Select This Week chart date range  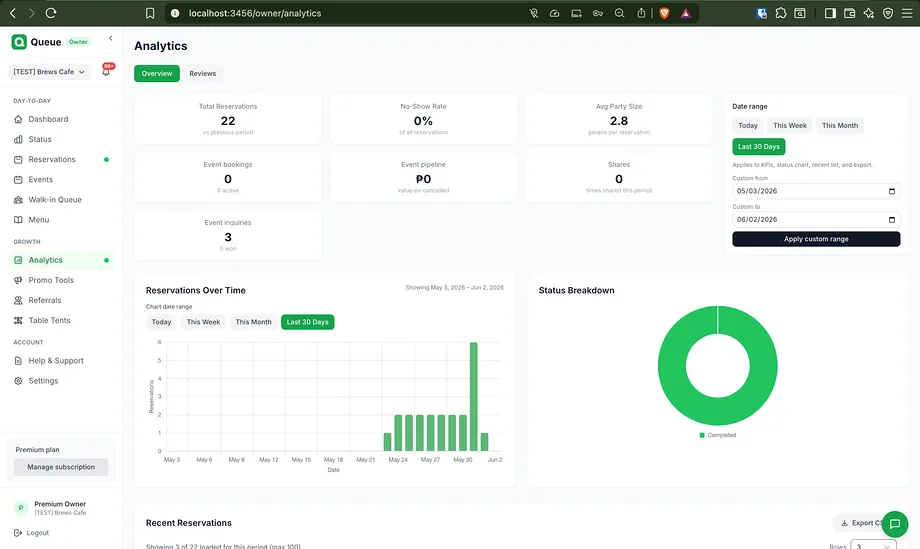point(203,322)
